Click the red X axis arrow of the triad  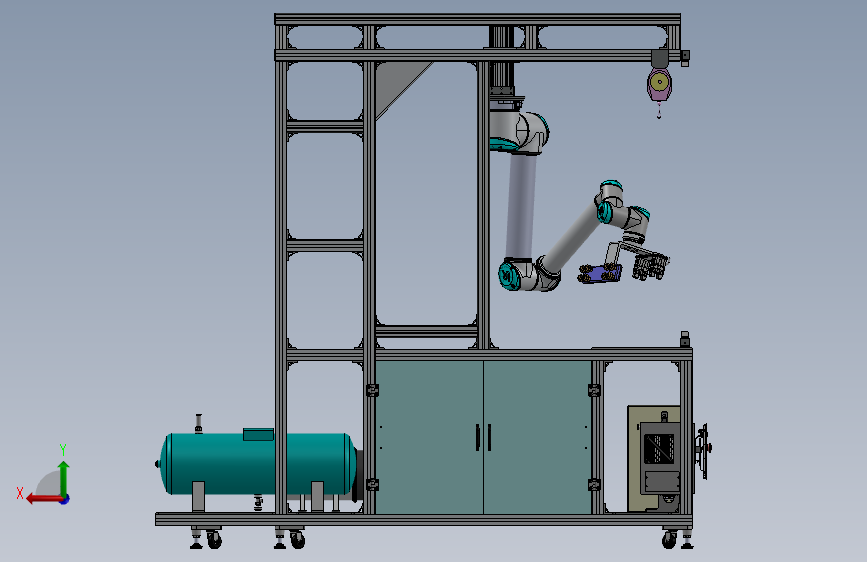44,499
